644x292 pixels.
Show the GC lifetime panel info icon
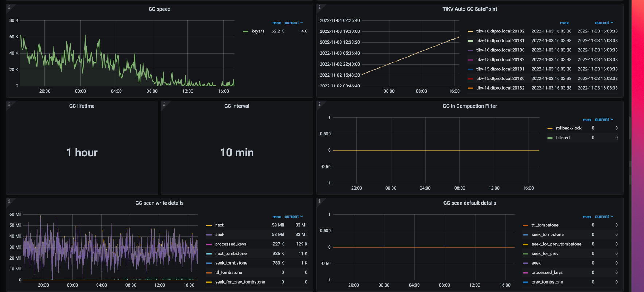coord(9,104)
